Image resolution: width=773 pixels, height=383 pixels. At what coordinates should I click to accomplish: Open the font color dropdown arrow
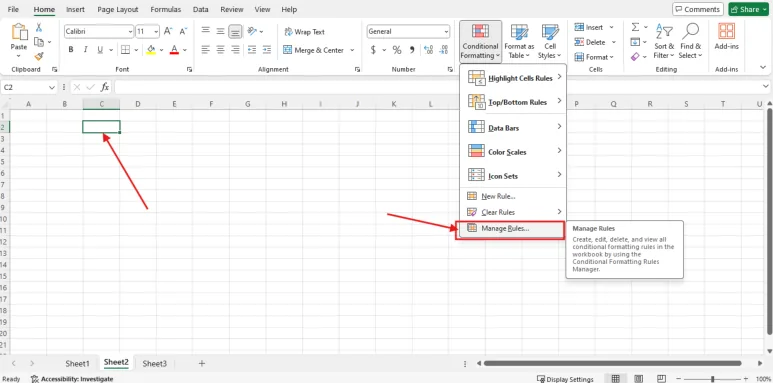[x=185, y=50]
